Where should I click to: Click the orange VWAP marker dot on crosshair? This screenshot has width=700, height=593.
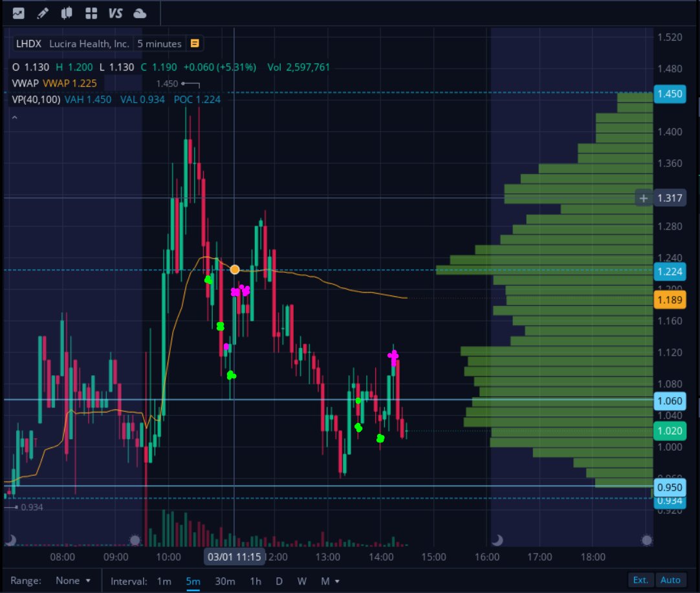click(235, 270)
